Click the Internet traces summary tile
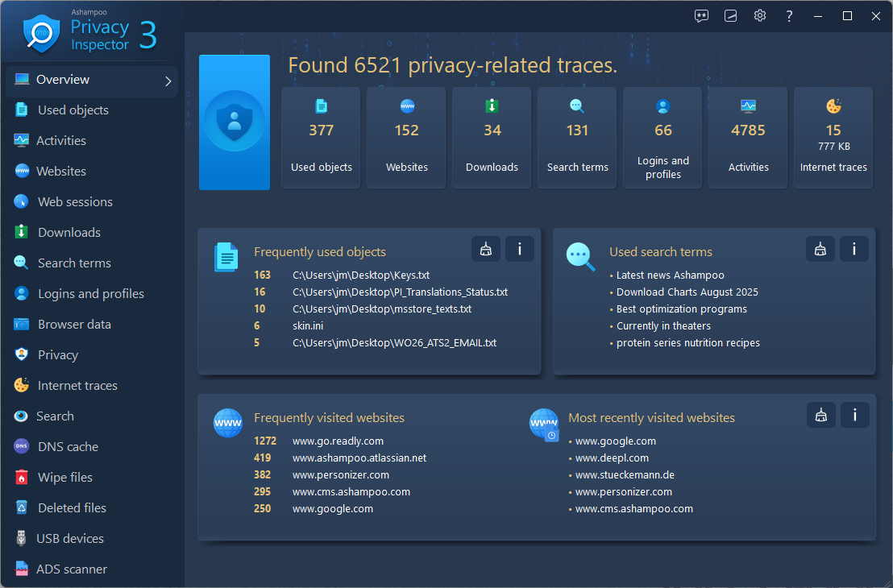This screenshot has height=588, width=893. [x=833, y=138]
